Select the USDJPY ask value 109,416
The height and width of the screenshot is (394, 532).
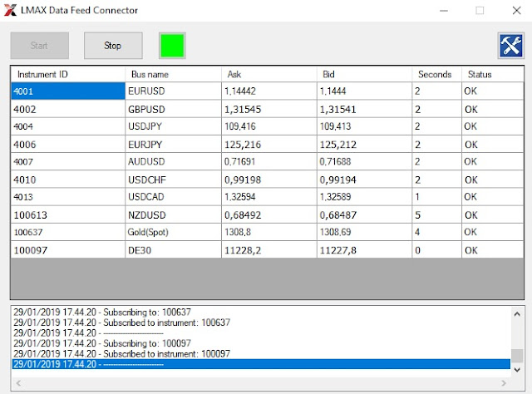(x=269, y=126)
